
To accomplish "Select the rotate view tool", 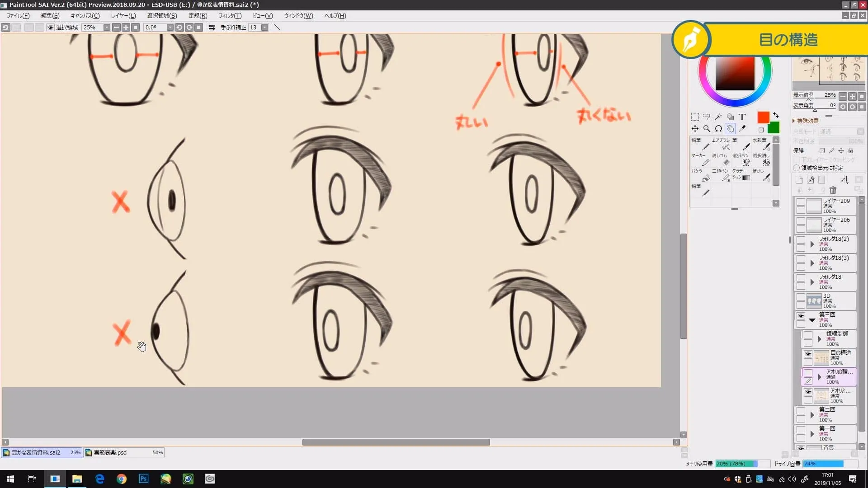I will pyautogui.click(x=718, y=128).
